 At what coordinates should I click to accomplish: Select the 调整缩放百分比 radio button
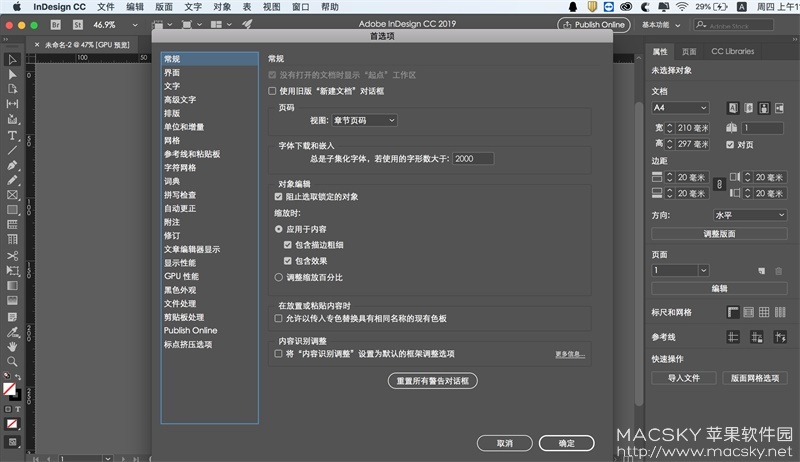click(x=279, y=277)
